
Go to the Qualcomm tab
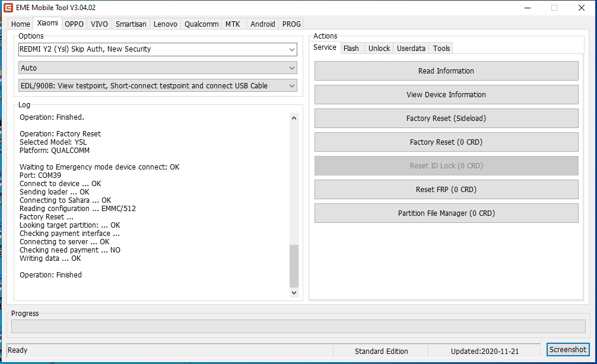pyautogui.click(x=201, y=24)
